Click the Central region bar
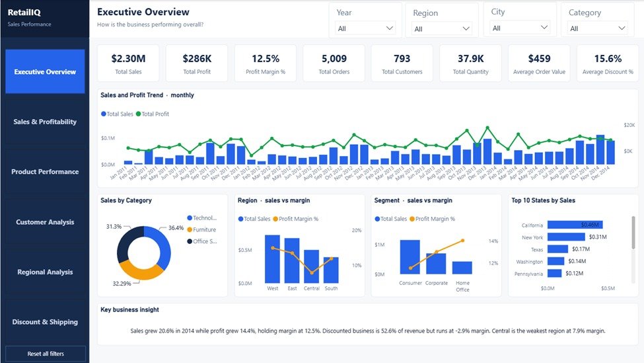644x363 pixels. (x=311, y=266)
